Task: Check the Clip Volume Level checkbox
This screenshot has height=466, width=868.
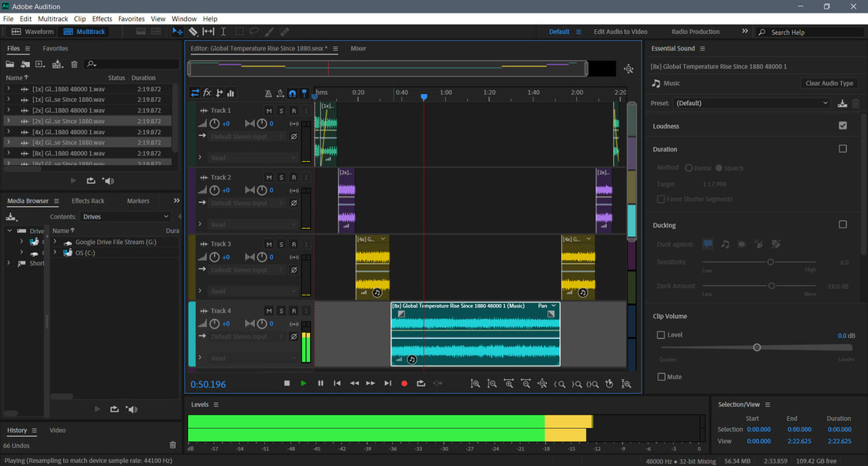Action: [x=660, y=335]
